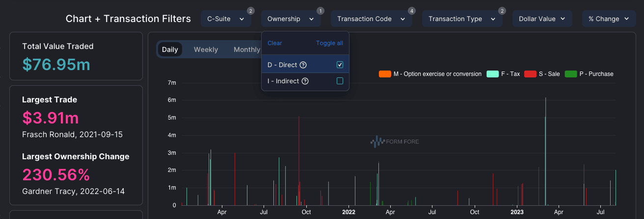The height and width of the screenshot is (219, 644).
Task: Open the Dollar Value filter
Action: pos(542,19)
